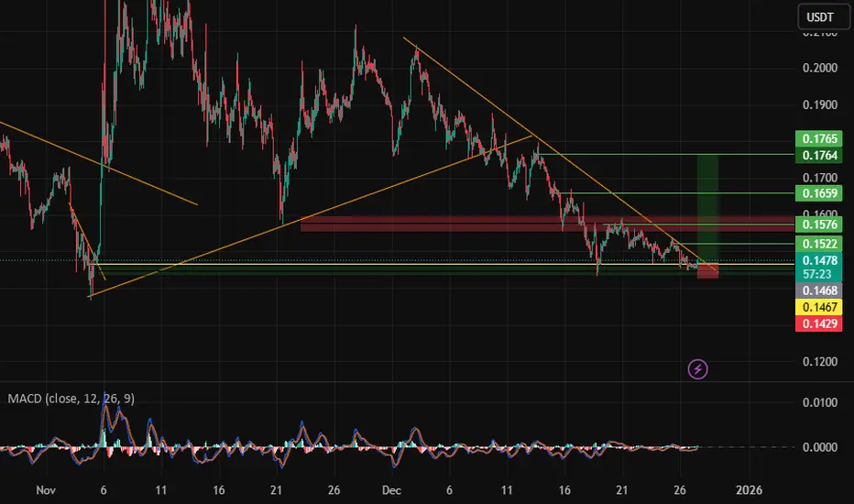Screen dimensions: 854x504
Task: Click the 16 date label before Dec
Action: pos(218,490)
